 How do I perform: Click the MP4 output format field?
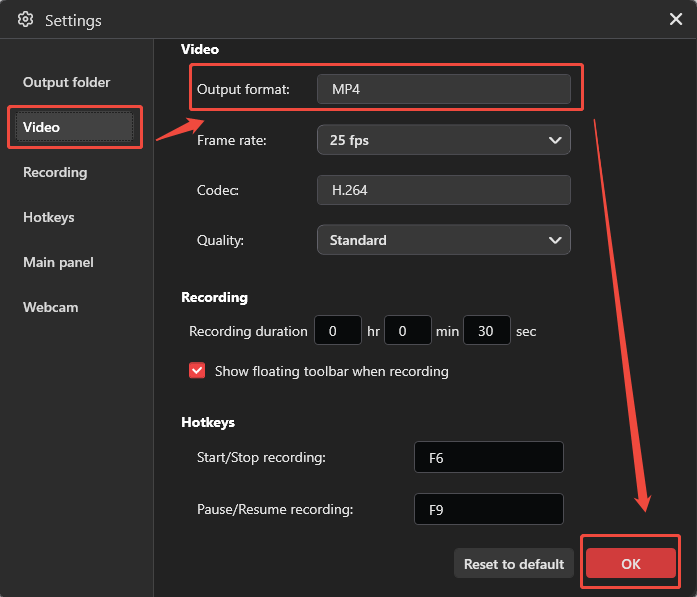[444, 89]
